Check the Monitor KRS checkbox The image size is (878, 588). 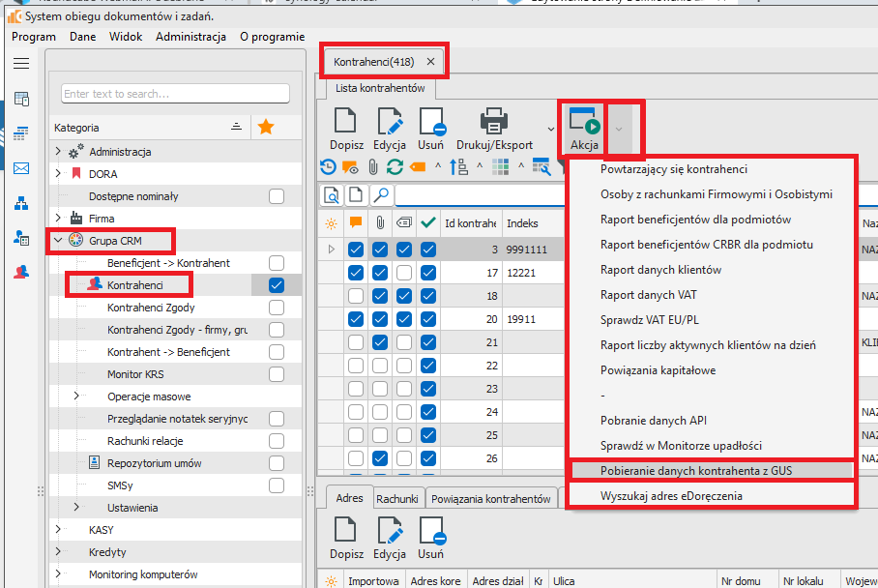pos(277,374)
